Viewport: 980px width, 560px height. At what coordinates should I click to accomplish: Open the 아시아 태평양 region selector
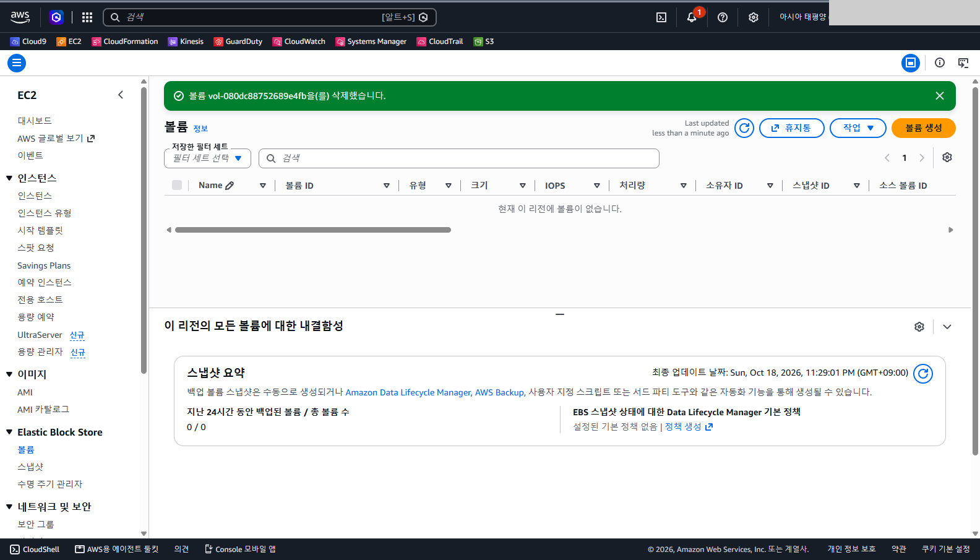click(803, 17)
